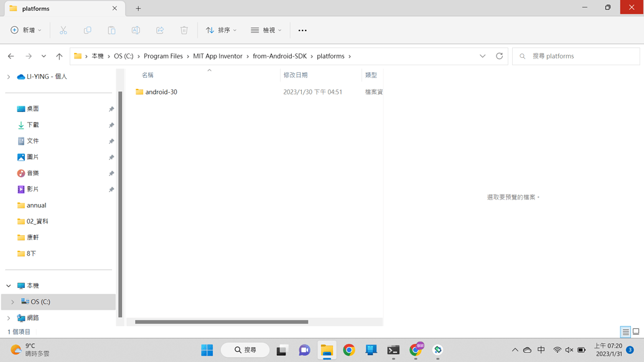Open the 排序 sort dropdown
Viewport: 644px width, 362px height.
click(222, 30)
